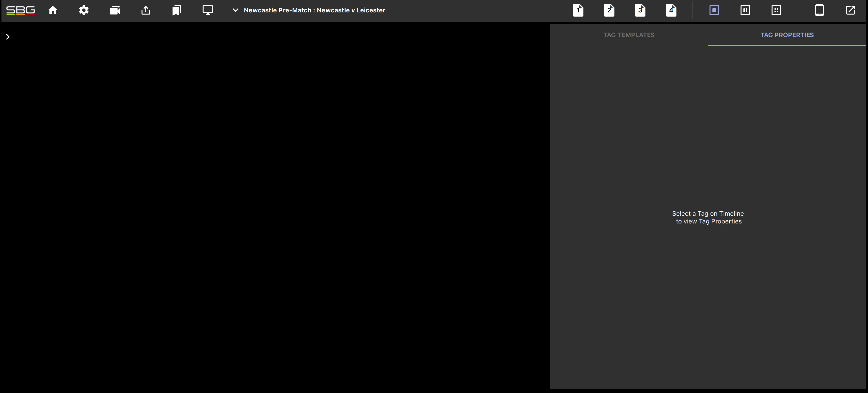Open the settings gear
This screenshot has height=393, width=868.
pyautogui.click(x=84, y=10)
